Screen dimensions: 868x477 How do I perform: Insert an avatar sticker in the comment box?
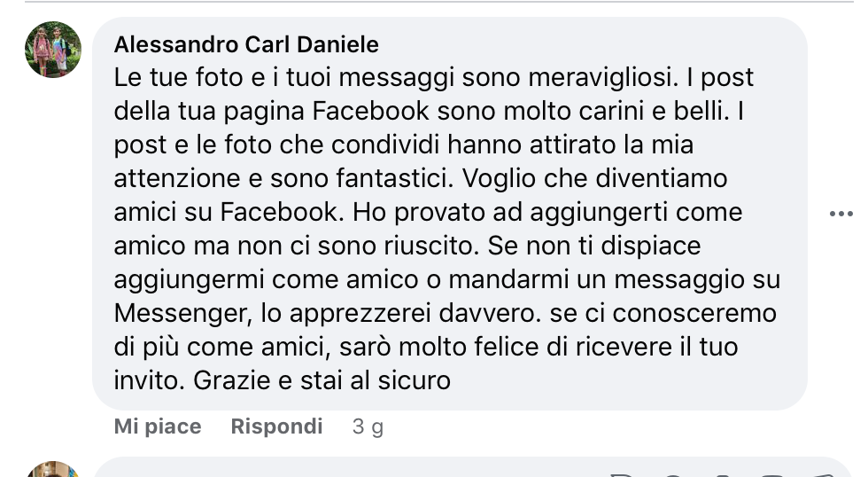pyautogui.click(x=622, y=475)
